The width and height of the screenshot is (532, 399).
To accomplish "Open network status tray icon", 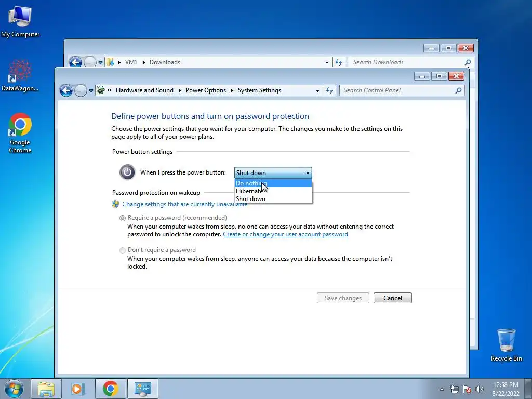I will 454,389.
